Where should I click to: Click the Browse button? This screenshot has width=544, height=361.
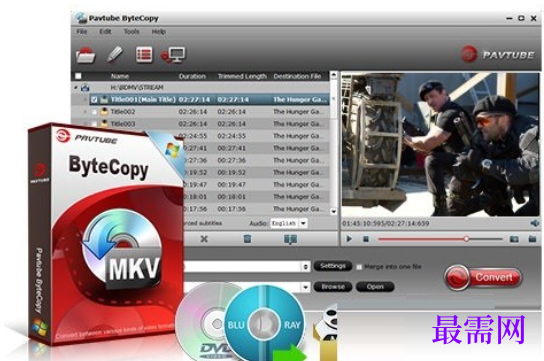point(333,287)
